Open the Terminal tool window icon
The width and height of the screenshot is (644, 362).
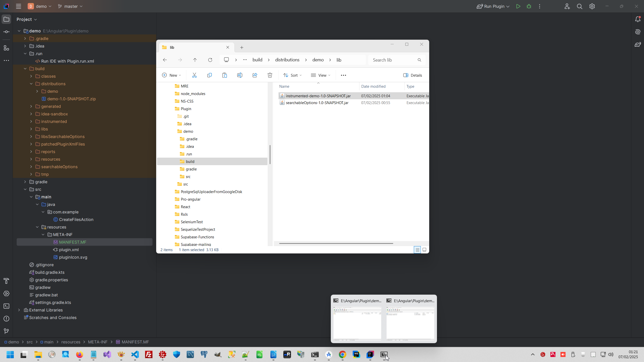pos(7,306)
